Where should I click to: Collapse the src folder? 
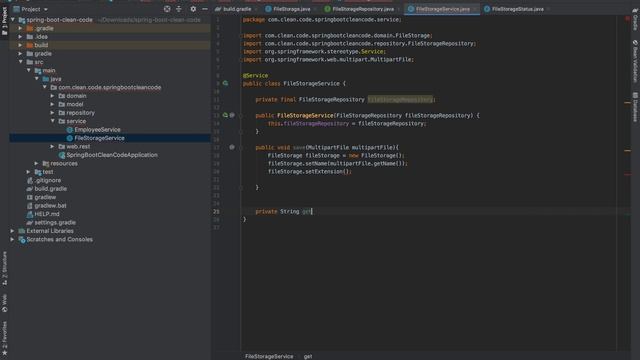(x=20, y=62)
